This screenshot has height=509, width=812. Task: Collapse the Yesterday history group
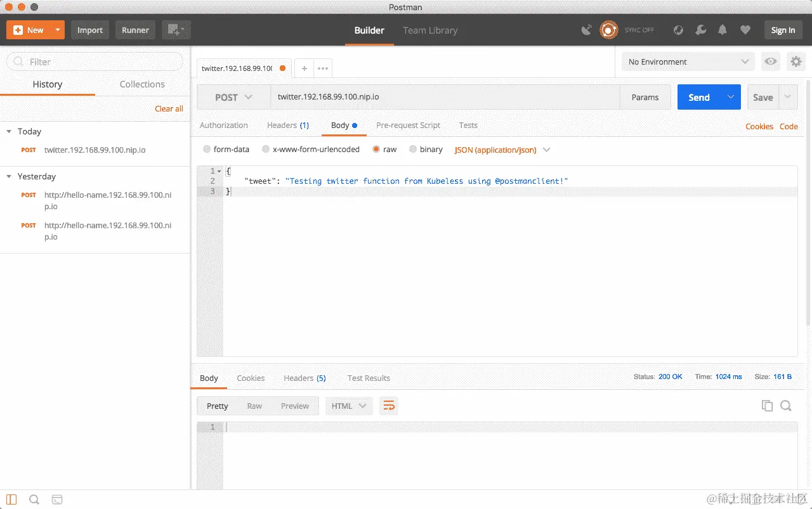coord(9,177)
